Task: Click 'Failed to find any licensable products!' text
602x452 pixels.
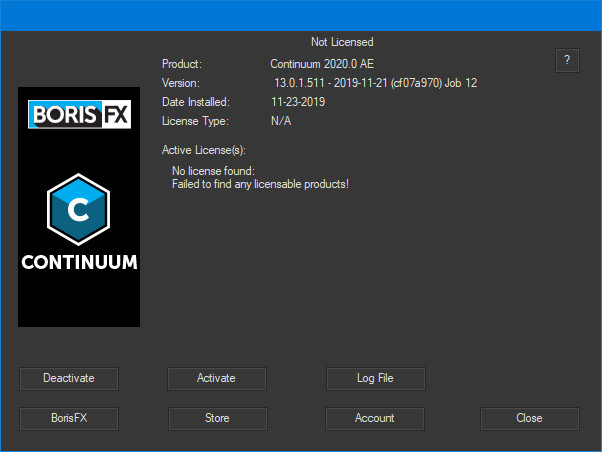Action: [x=260, y=184]
